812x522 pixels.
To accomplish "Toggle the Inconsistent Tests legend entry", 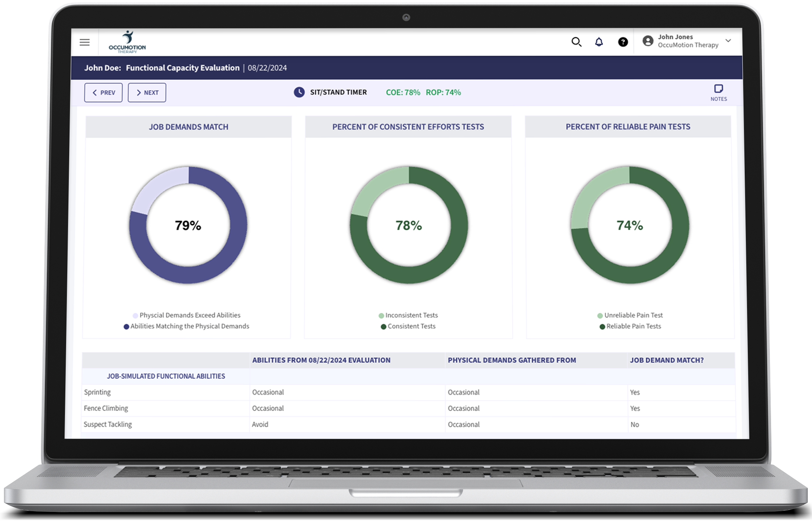I will click(409, 315).
